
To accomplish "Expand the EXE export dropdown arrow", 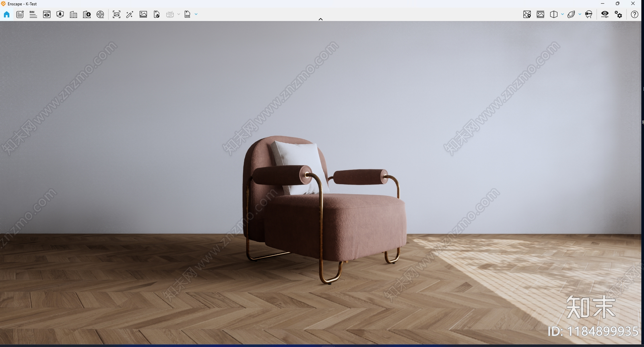I will pos(196,14).
